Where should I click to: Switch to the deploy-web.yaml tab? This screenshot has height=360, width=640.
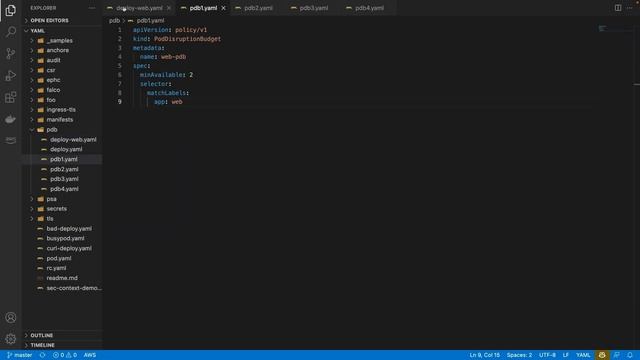pyautogui.click(x=139, y=8)
